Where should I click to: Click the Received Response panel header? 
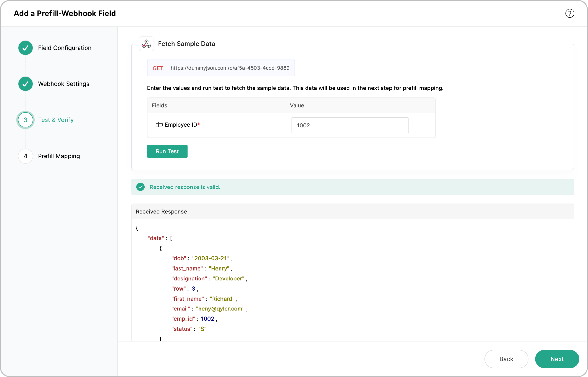pos(353,212)
